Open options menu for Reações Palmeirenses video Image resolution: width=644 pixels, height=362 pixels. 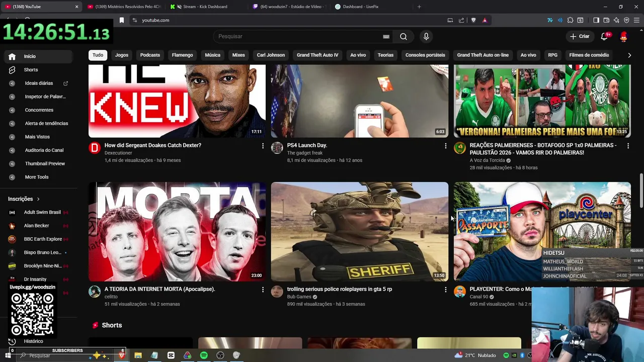click(x=628, y=146)
